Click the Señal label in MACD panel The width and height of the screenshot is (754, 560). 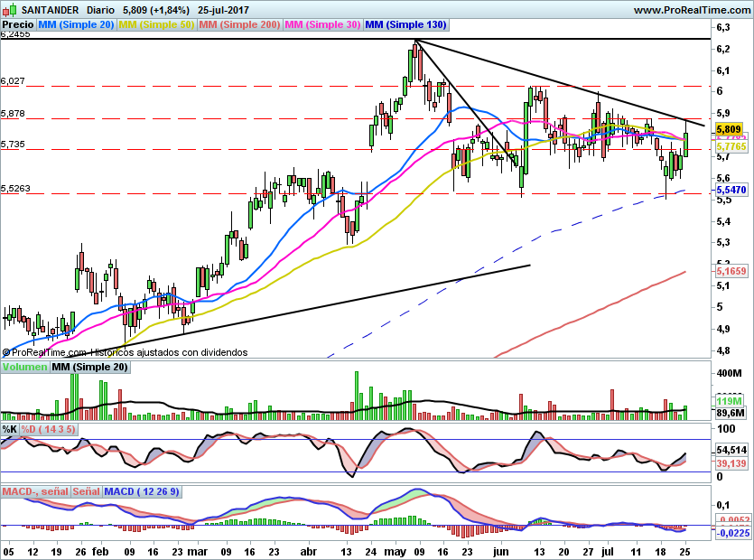tap(86, 491)
